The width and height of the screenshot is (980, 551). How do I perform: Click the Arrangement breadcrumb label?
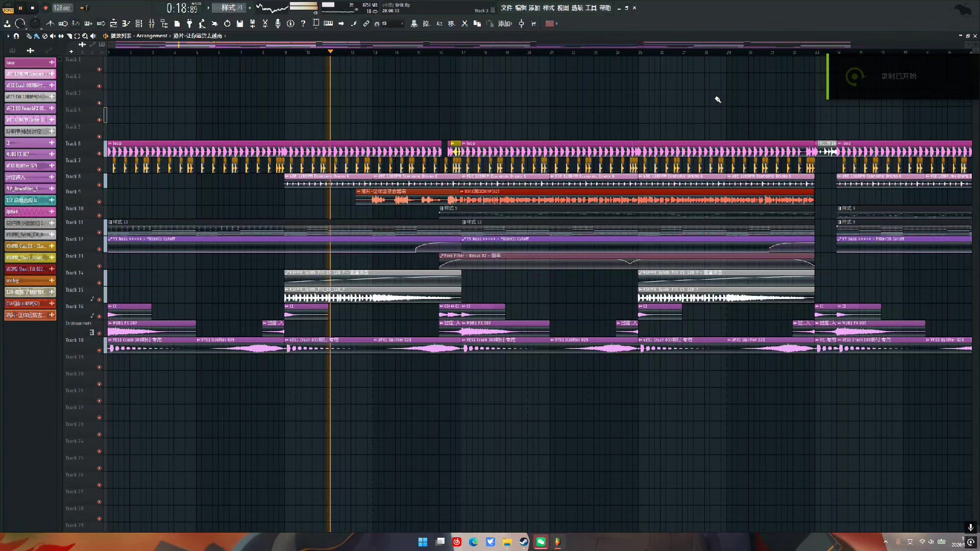(x=152, y=36)
